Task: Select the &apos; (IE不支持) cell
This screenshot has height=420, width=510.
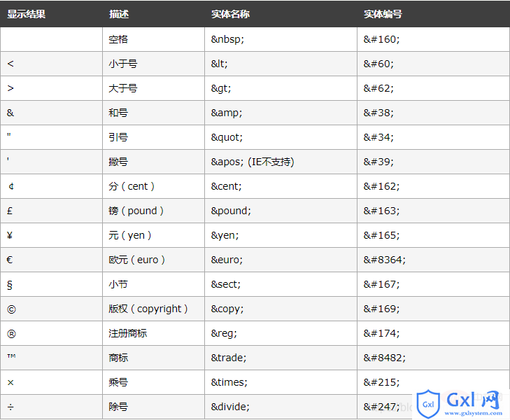Action: pyautogui.click(x=281, y=162)
